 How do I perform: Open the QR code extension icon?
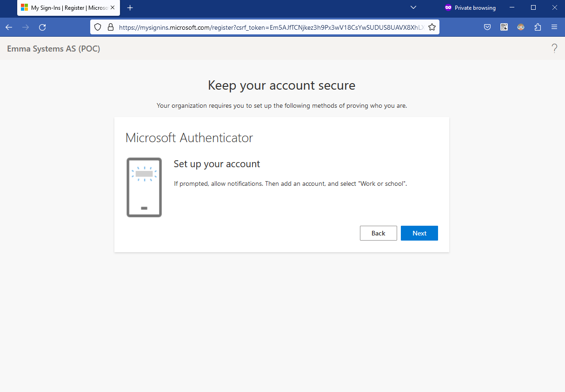(x=504, y=27)
